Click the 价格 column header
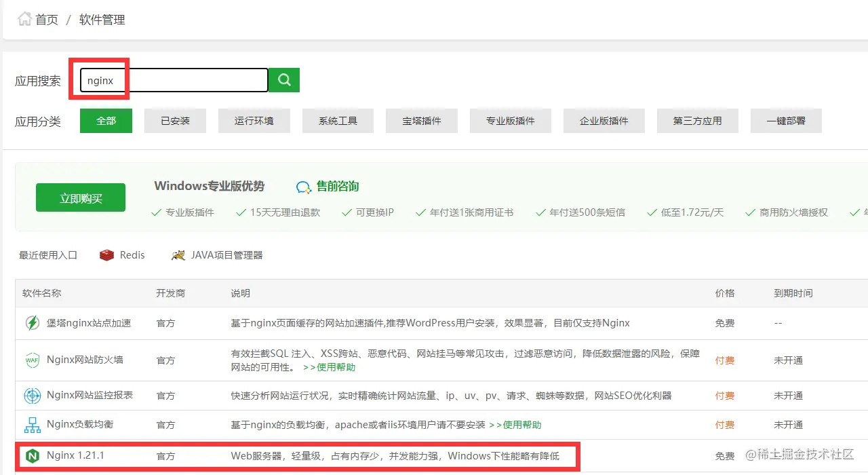Image resolution: width=868 pixels, height=475 pixels. [x=725, y=293]
